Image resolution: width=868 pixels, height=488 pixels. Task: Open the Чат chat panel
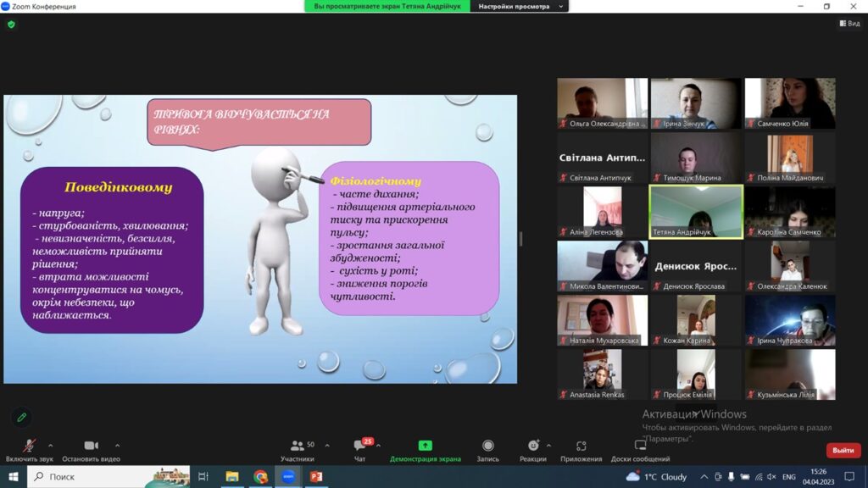(x=359, y=446)
